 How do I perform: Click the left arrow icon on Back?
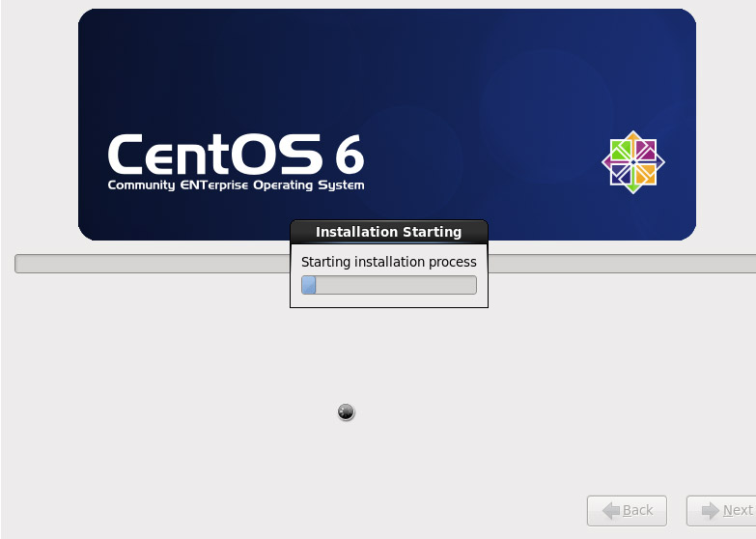pos(611,511)
